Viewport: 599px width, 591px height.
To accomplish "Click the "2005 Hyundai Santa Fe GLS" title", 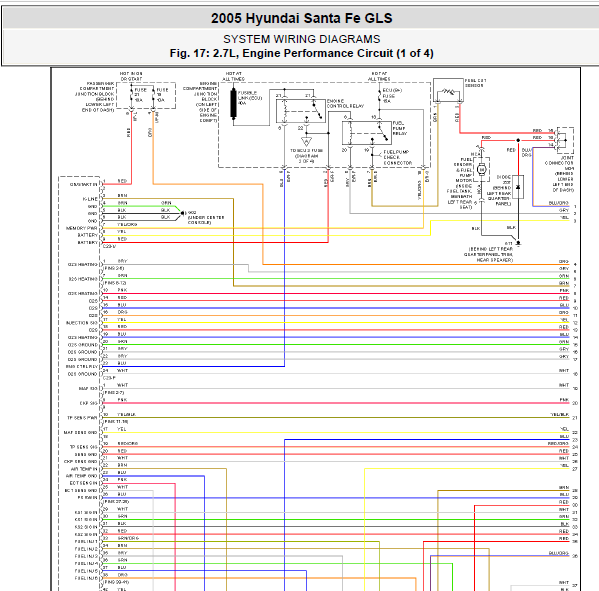I will [301, 18].
